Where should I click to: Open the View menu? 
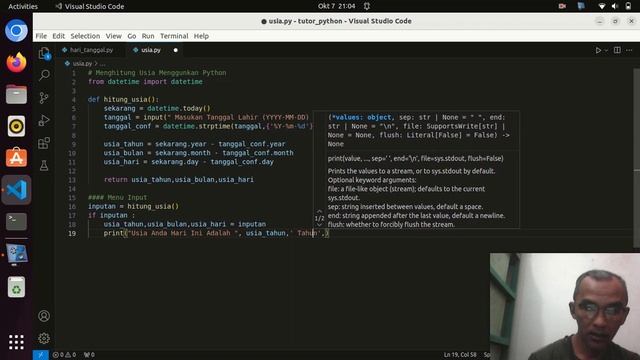coord(113,36)
